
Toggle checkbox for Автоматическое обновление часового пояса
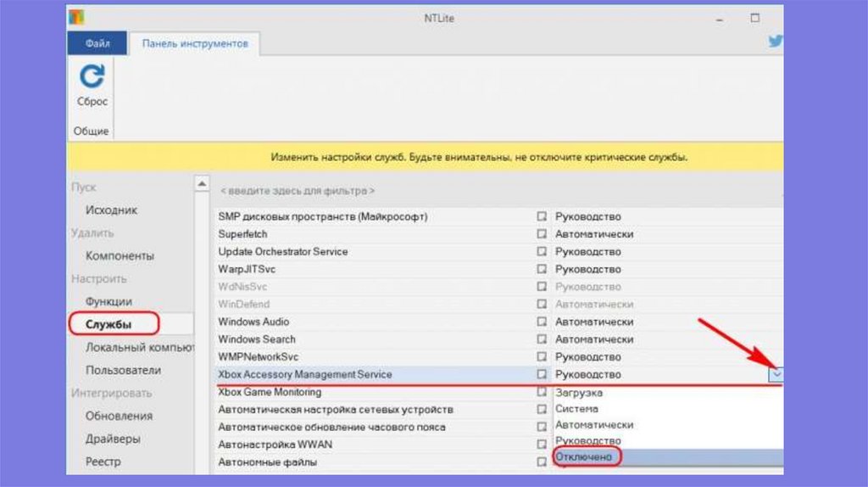click(542, 427)
